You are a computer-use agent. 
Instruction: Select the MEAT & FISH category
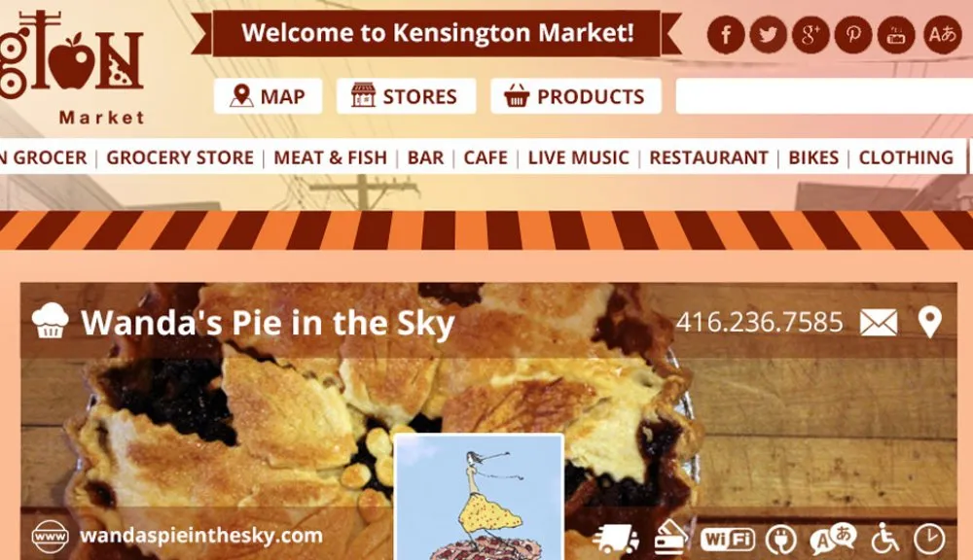(330, 157)
